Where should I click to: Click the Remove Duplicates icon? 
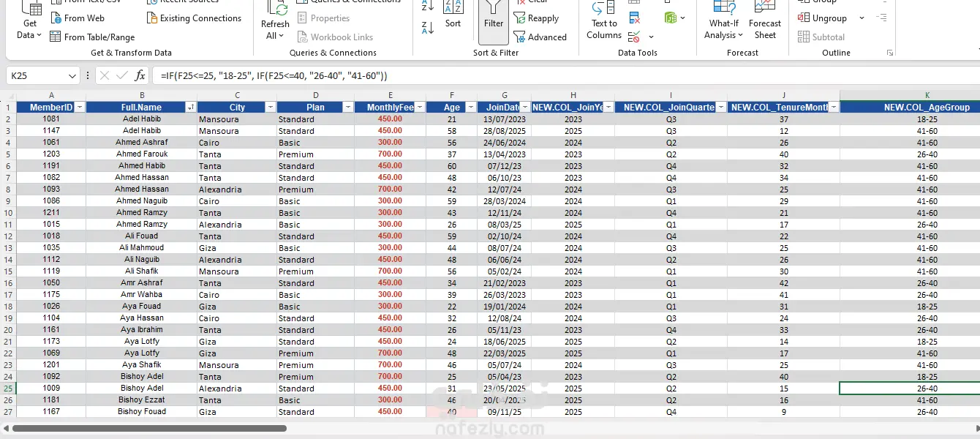pos(634,18)
